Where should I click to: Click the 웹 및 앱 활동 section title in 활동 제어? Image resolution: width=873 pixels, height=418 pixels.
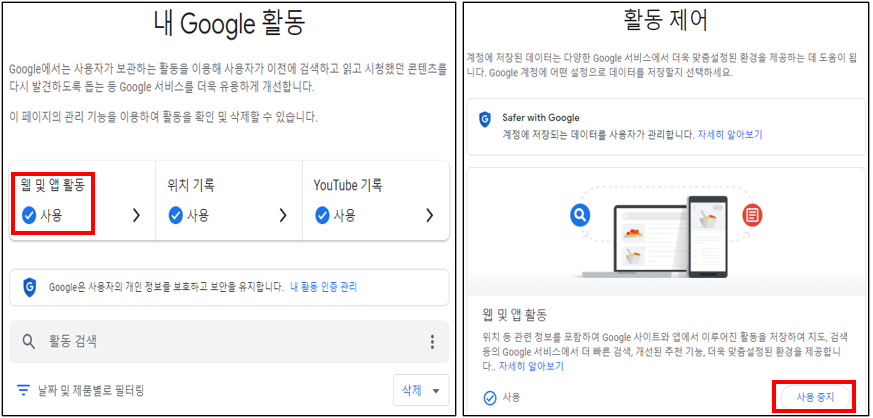point(515,316)
